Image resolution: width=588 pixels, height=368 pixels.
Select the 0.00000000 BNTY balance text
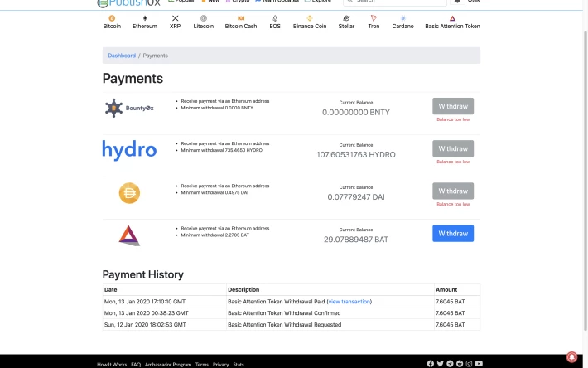356,112
